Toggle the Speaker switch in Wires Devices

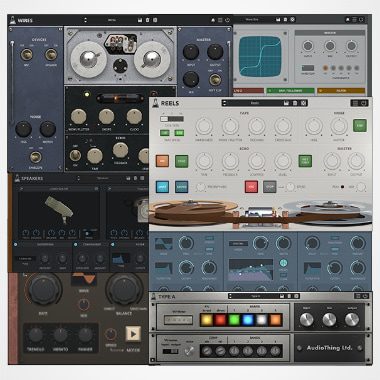51,54
